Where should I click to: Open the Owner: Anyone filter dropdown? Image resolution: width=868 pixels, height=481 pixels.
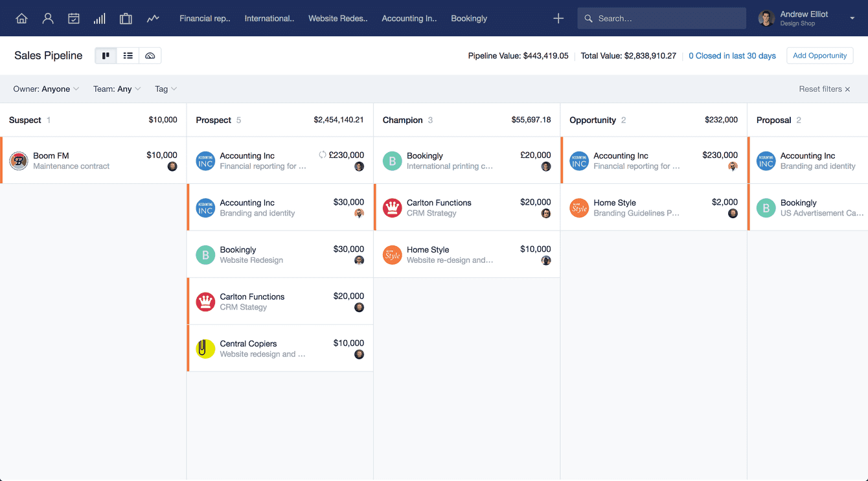point(46,89)
